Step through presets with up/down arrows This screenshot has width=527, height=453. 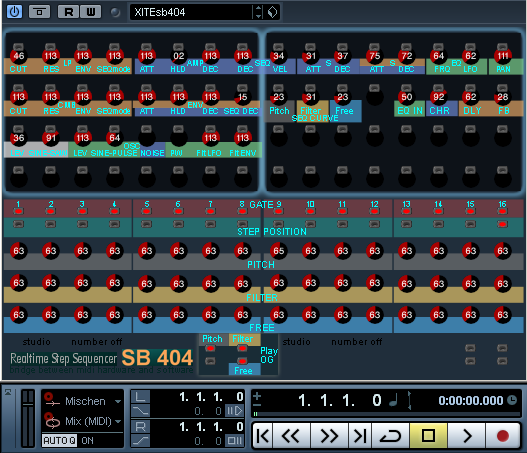point(258,12)
